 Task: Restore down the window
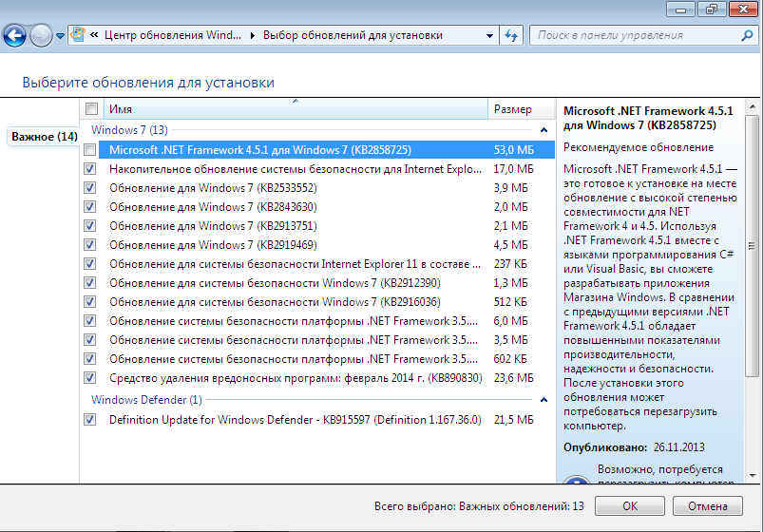(712, 9)
